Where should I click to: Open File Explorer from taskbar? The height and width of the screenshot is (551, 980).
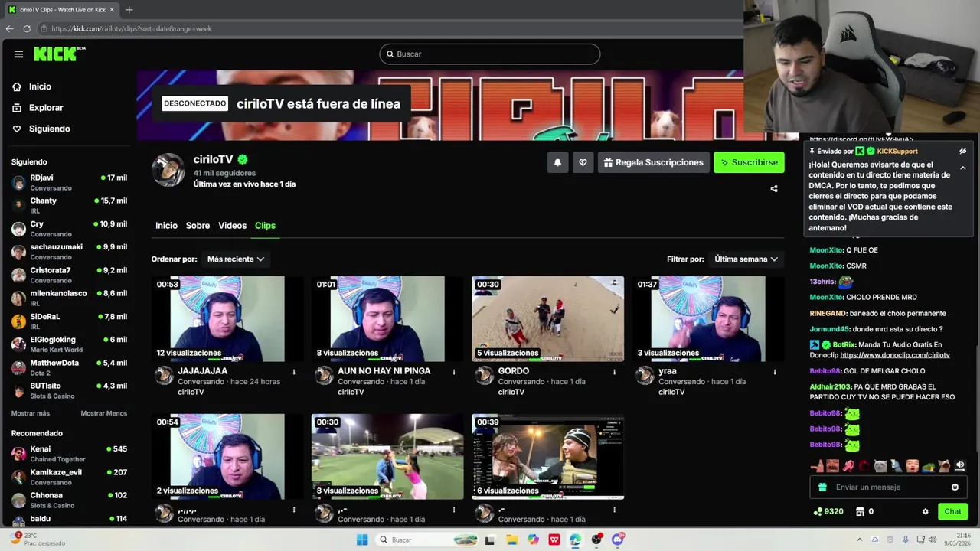pyautogui.click(x=512, y=540)
